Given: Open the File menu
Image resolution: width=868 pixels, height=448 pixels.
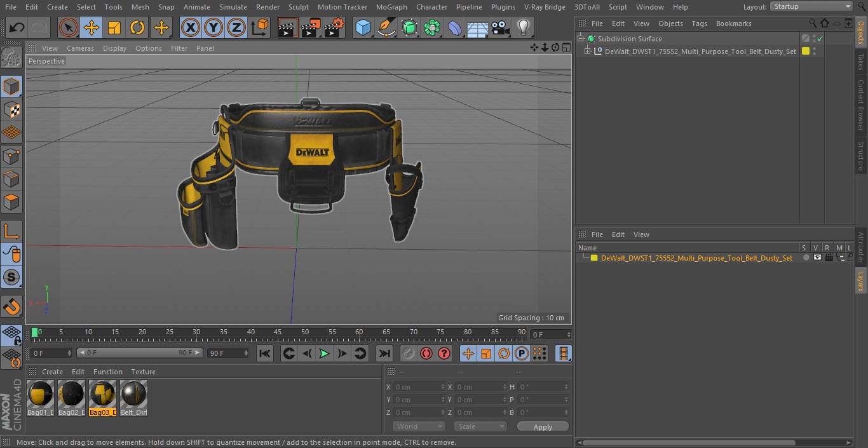Looking at the screenshot, I should click(10, 7).
